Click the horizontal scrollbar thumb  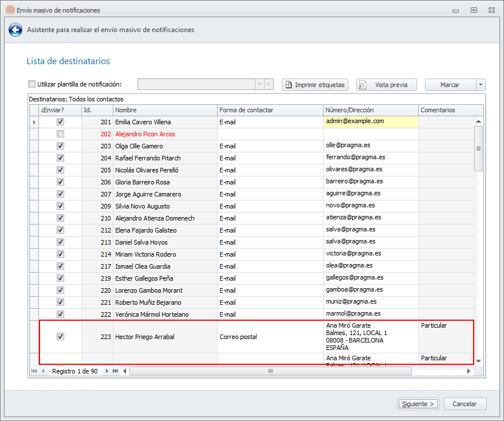pos(270,371)
